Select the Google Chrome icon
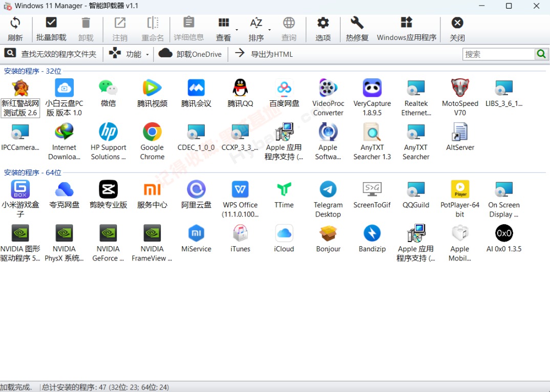This screenshot has width=550, height=392. tap(152, 132)
